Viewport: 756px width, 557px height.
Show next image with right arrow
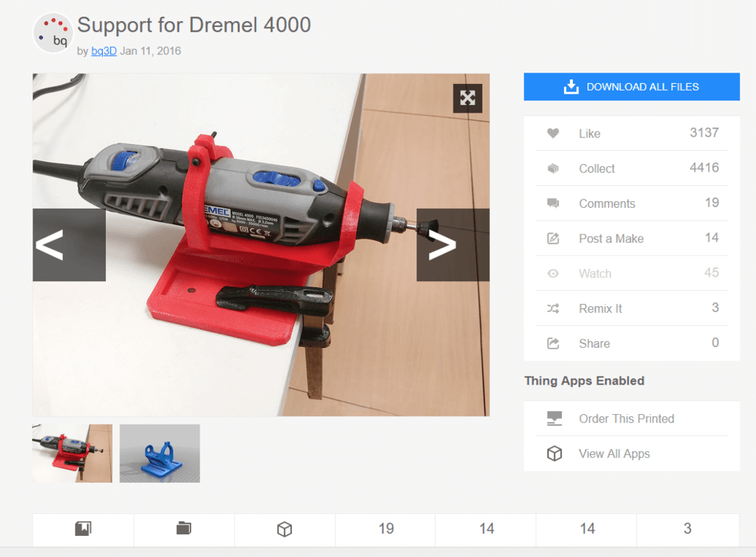[453, 245]
